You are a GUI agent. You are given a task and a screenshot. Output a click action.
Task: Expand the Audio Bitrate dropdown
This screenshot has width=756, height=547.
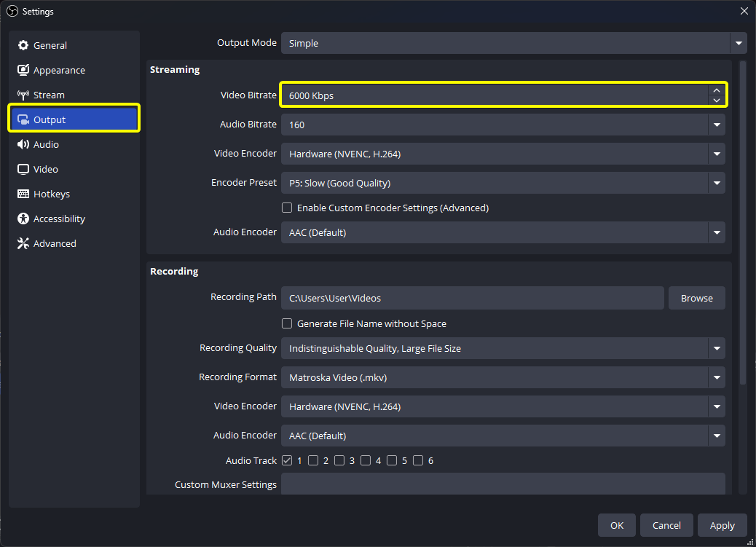pyautogui.click(x=503, y=125)
